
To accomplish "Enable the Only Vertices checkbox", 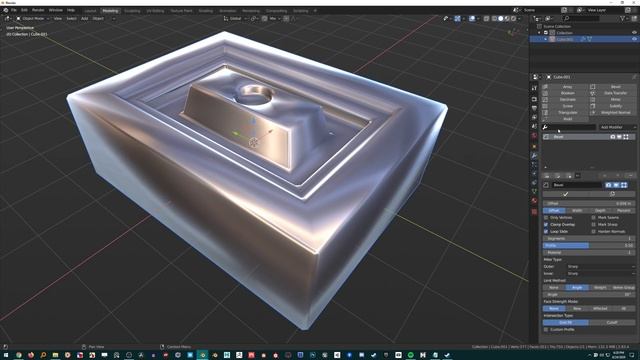I will [546, 218].
